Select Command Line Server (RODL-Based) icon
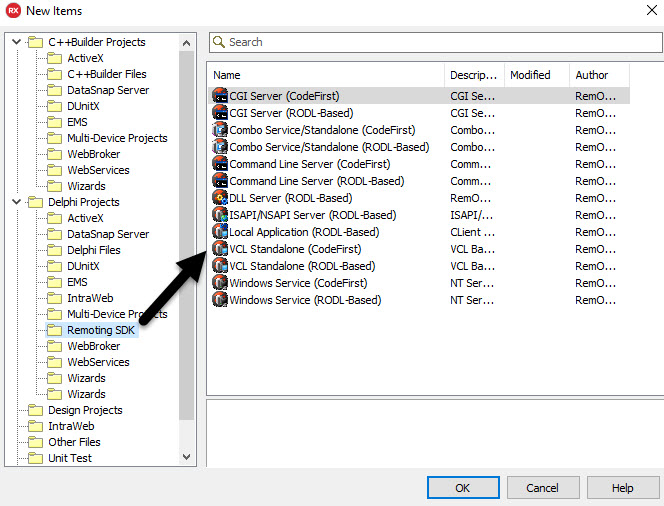The width and height of the screenshot is (664, 506). point(220,181)
